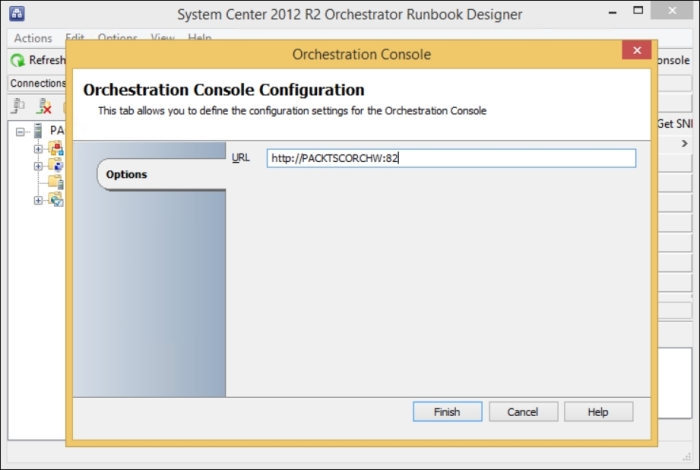Image resolution: width=700 pixels, height=470 pixels.
Task: Collapse the root server node in the tree
Action: (20, 132)
